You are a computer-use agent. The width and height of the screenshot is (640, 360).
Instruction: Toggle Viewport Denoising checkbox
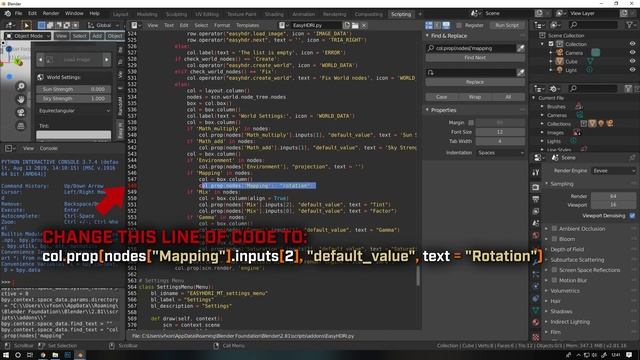632,216
